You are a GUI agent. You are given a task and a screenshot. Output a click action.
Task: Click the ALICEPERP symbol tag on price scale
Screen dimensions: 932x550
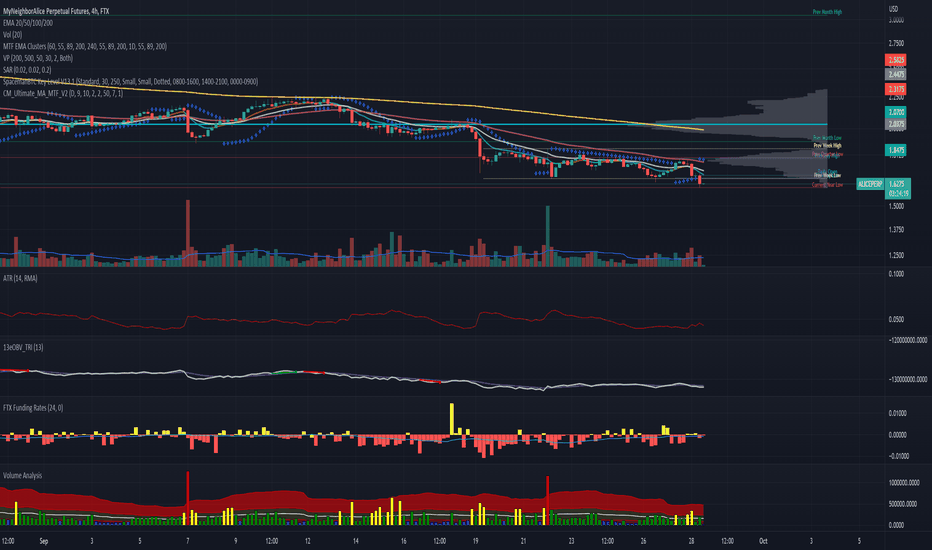pyautogui.click(x=870, y=184)
